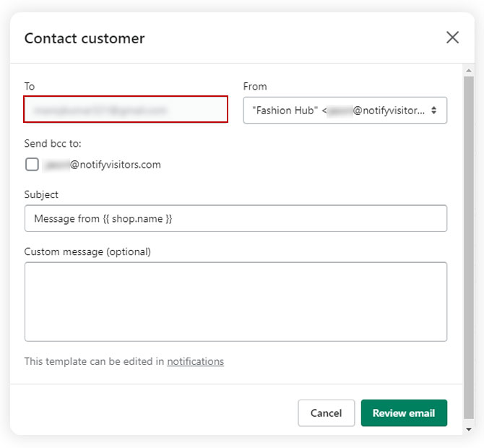Cancel the customer email

coord(326,413)
